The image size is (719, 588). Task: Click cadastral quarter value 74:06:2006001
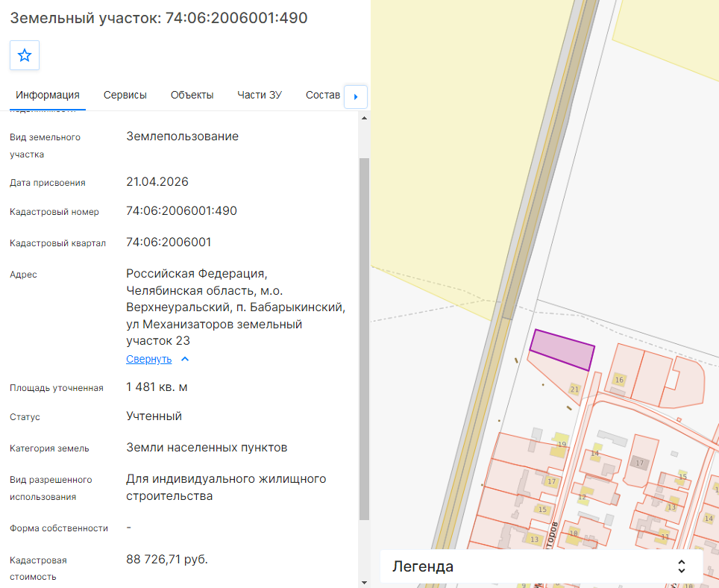tap(169, 243)
